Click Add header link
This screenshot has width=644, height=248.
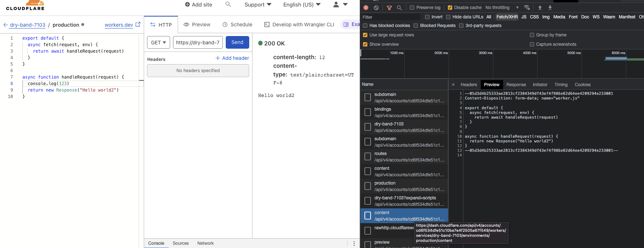pos(232,58)
